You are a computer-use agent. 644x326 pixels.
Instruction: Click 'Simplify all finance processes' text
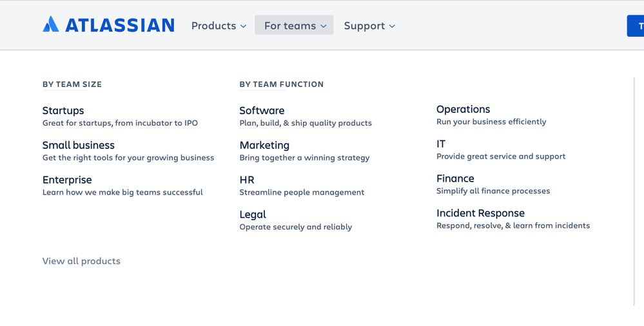[493, 191]
